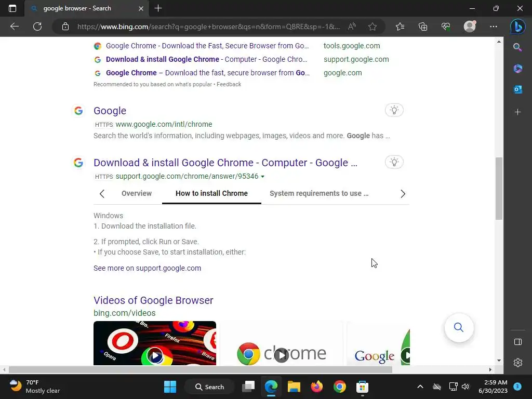Launch Google Chrome from taskbar
The image size is (532, 399).
[340, 387]
